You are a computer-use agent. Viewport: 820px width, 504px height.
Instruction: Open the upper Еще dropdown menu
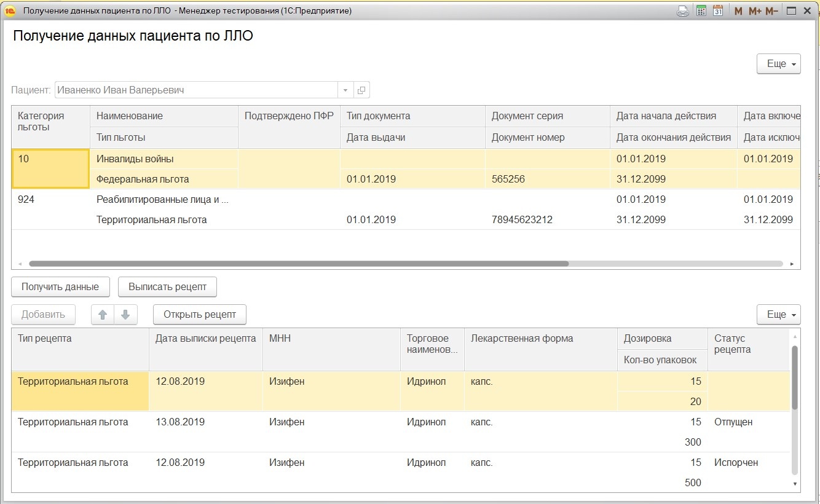click(778, 64)
